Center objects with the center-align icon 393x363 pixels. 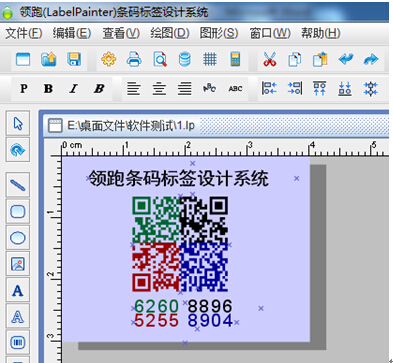pos(371,89)
